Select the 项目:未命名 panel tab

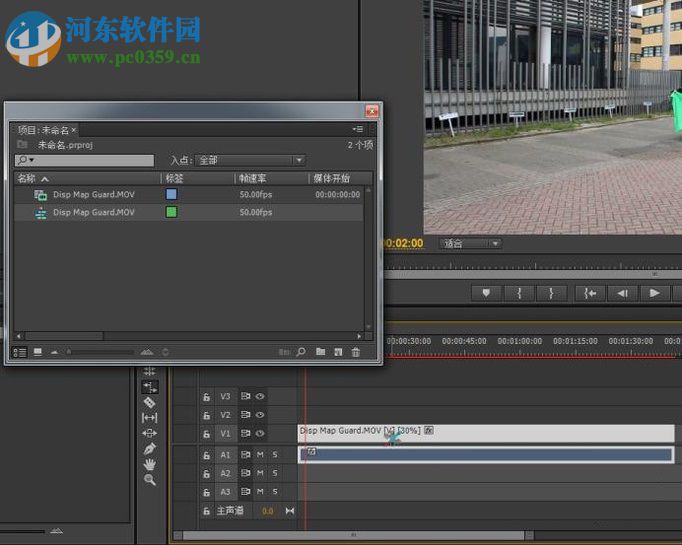pyautogui.click(x=47, y=130)
